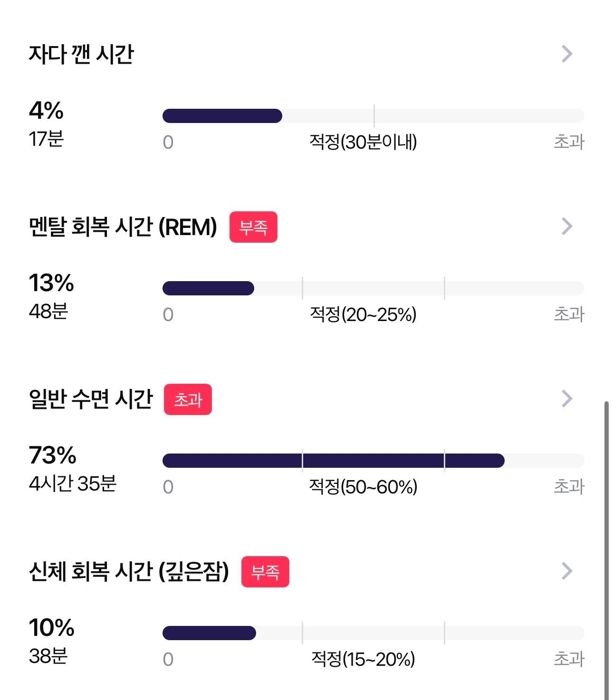Select the 멘탈 회복 시간 (REM) heading
The width and height of the screenshot is (613, 700).
[123, 227]
